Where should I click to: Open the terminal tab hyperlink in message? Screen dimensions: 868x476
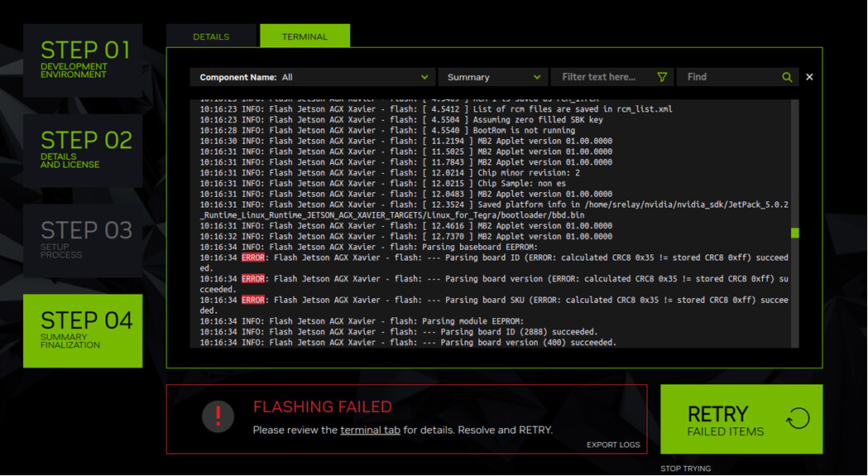(x=370, y=430)
